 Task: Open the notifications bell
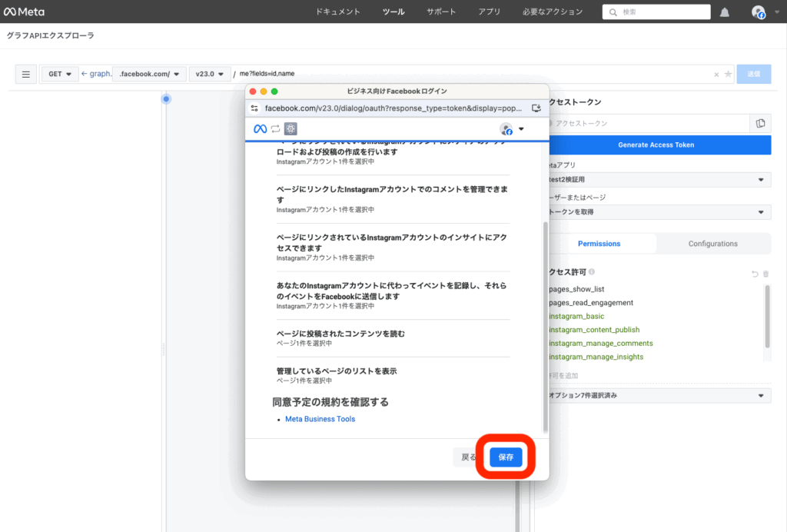724,12
